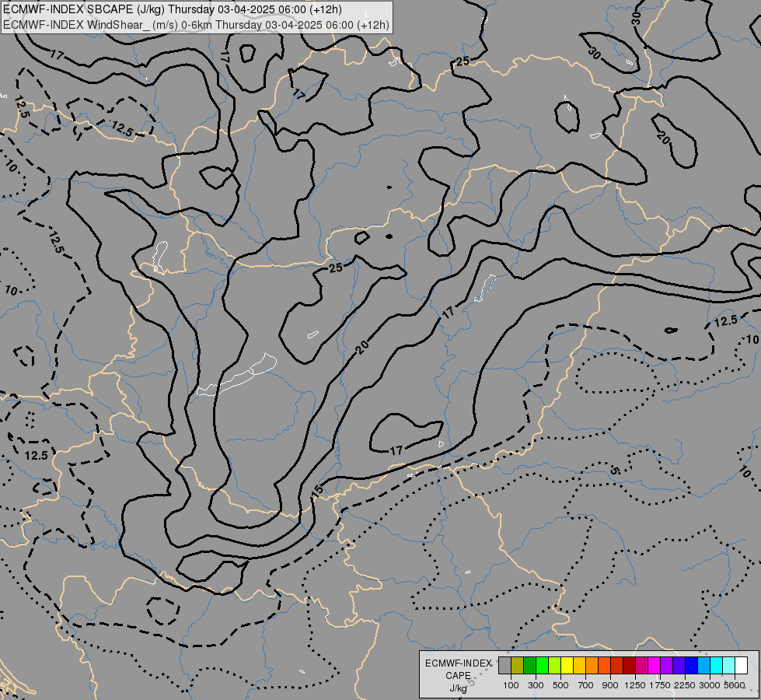Select the J/kg unit in legend box
Screen dimensions: 761x700
pyautogui.click(x=458, y=688)
